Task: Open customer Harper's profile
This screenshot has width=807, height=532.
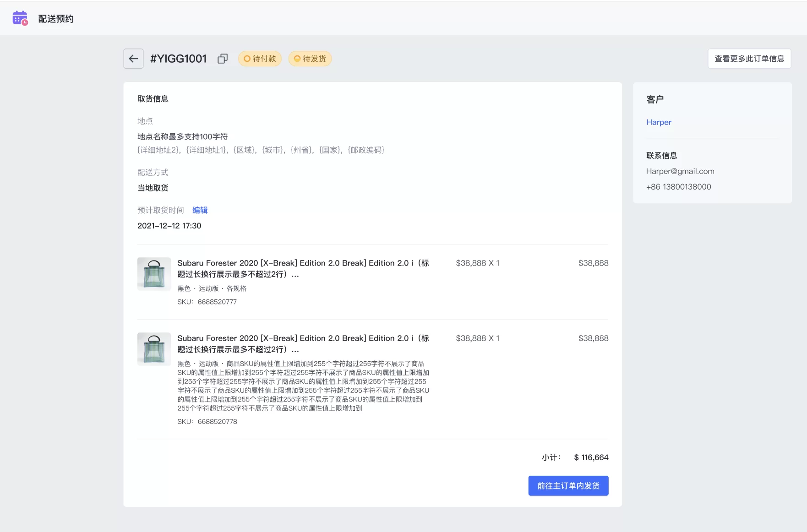Action: point(659,122)
